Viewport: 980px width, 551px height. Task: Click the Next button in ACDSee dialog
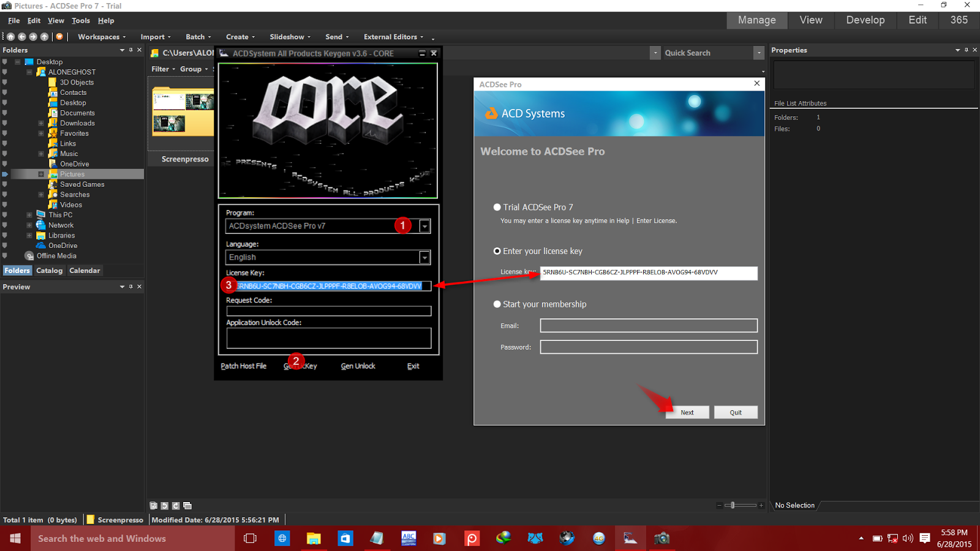click(x=687, y=413)
